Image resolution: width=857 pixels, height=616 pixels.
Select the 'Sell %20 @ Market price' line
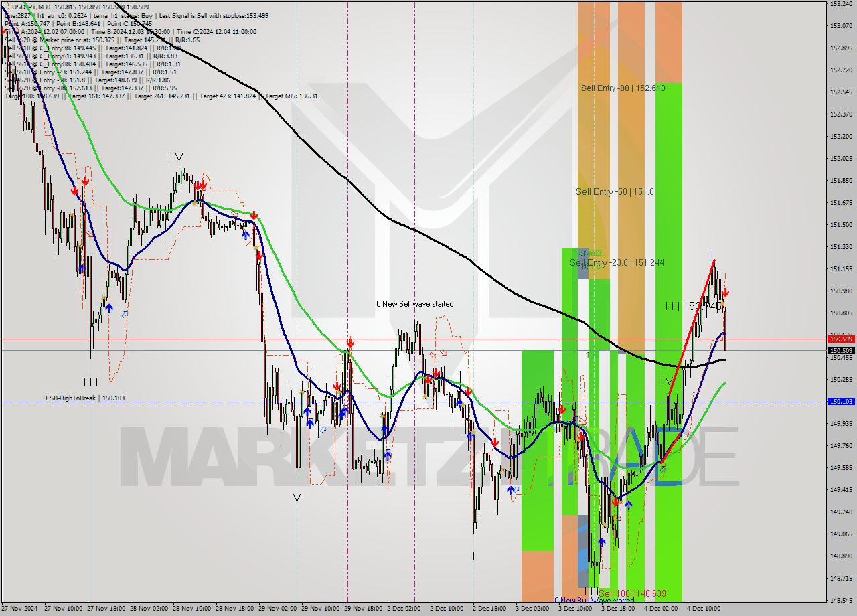[102, 40]
